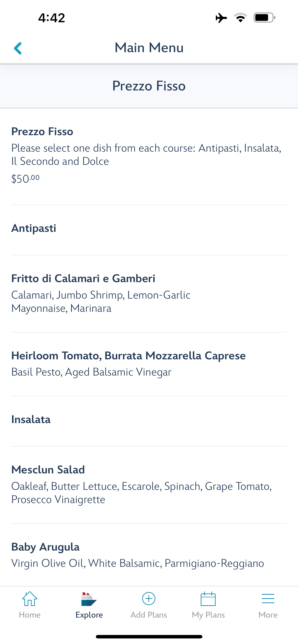Tap the back chevron arrow
Image resolution: width=298 pixels, height=644 pixels.
click(18, 48)
